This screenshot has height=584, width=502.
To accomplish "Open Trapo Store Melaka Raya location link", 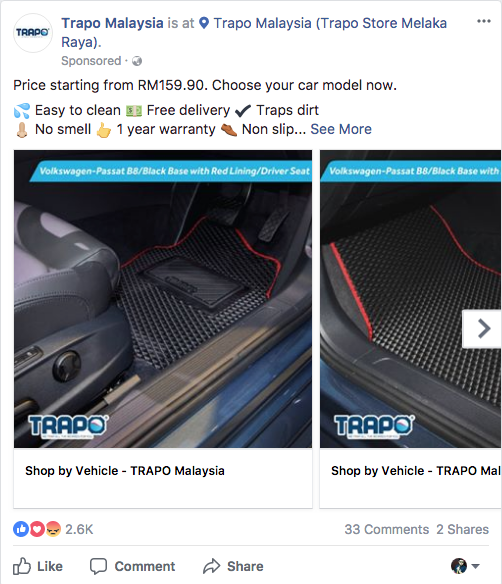I will 254,32.
